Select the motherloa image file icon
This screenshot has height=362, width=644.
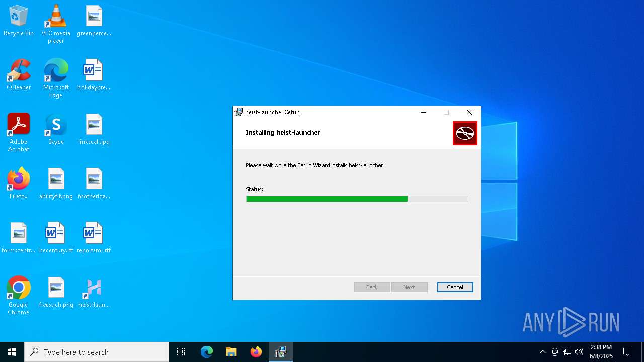point(94,184)
